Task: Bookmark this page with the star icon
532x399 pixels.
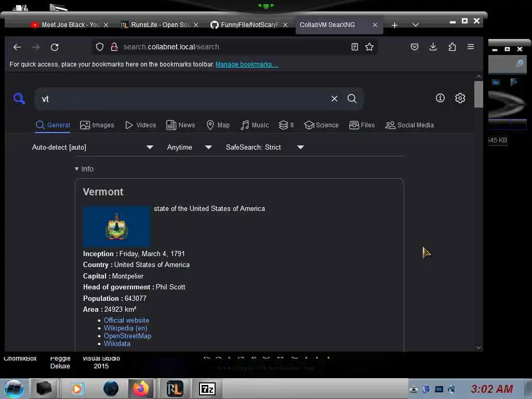Action: pyautogui.click(x=369, y=47)
